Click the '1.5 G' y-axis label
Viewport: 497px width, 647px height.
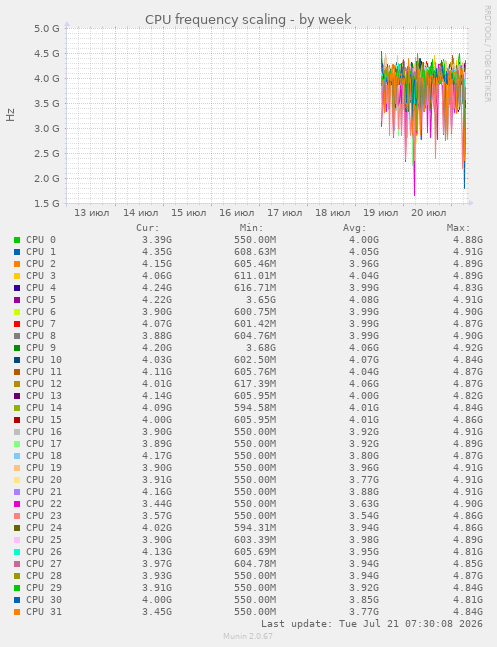point(46,203)
